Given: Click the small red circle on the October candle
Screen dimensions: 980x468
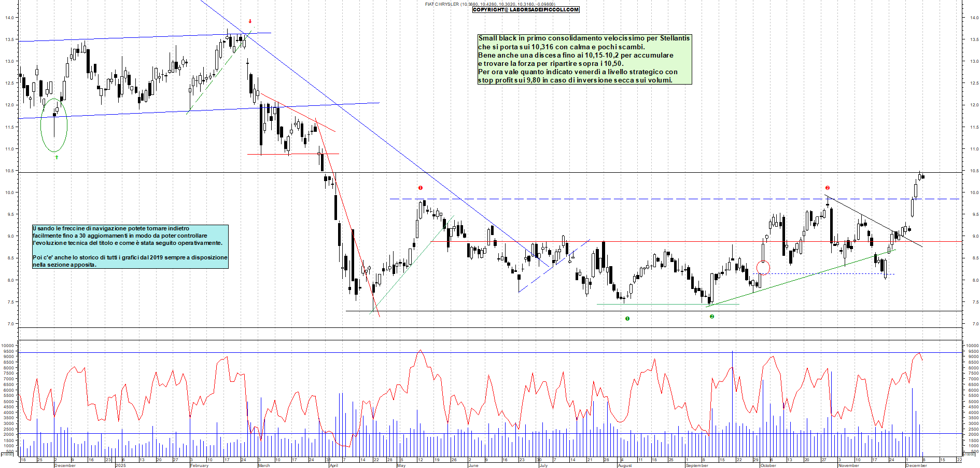Looking at the screenshot, I should click(763, 268).
